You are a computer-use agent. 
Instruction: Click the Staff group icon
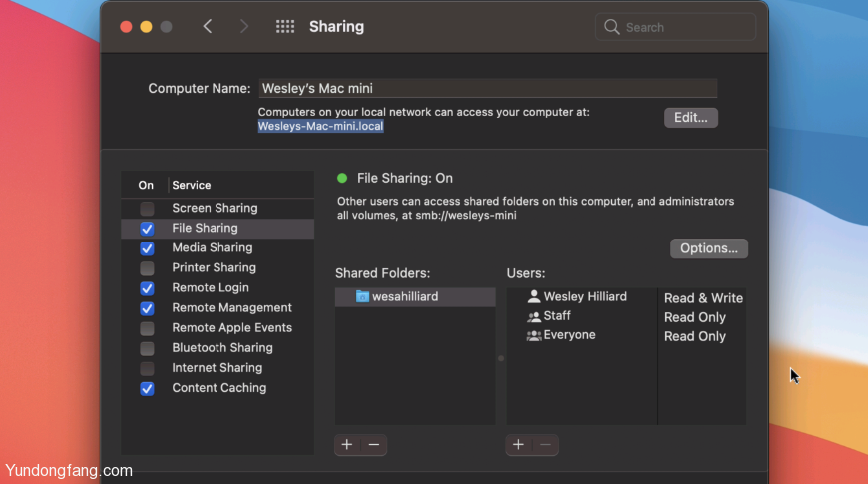click(x=534, y=316)
